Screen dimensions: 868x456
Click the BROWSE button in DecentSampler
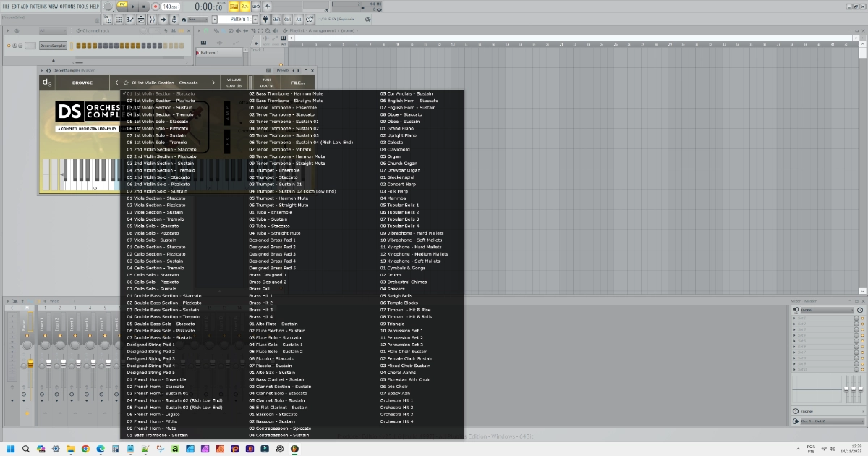tap(82, 83)
